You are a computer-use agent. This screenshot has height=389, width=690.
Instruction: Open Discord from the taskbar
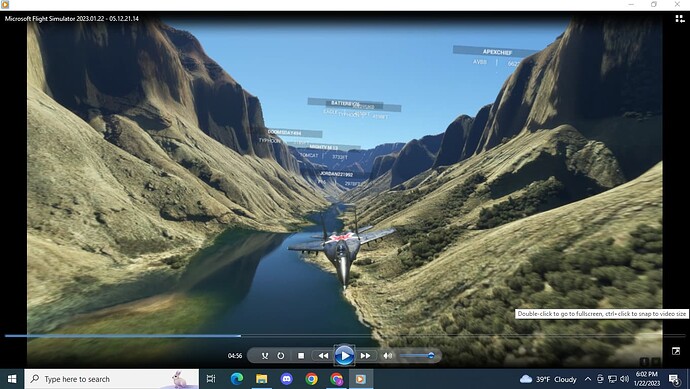(x=286, y=379)
